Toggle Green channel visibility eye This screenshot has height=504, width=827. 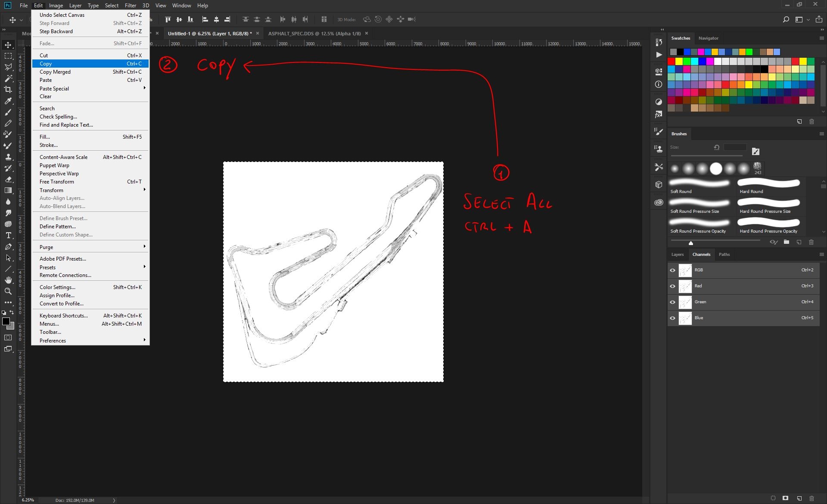click(672, 302)
